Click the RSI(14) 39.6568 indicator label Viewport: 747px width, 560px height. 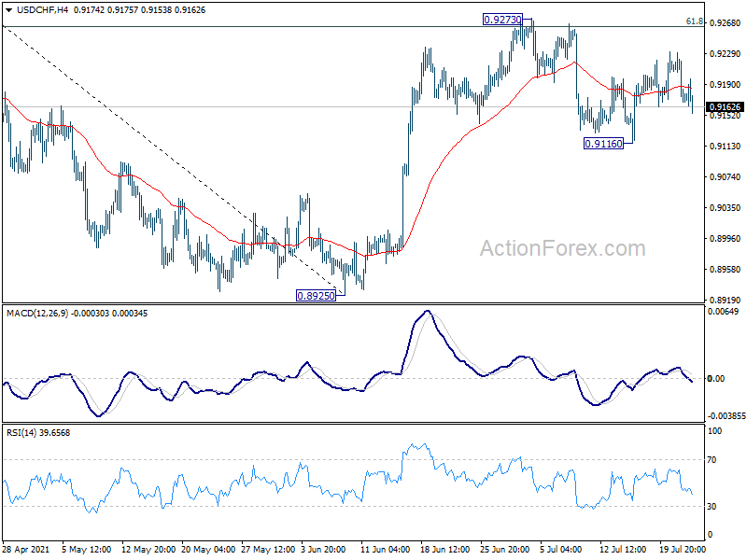tap(38, 433)
